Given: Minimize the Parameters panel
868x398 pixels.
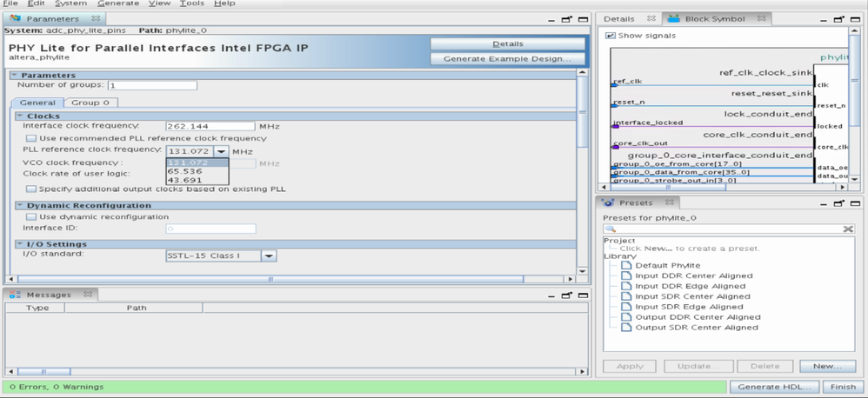Looking at the screenshot, I should (551, 19).
